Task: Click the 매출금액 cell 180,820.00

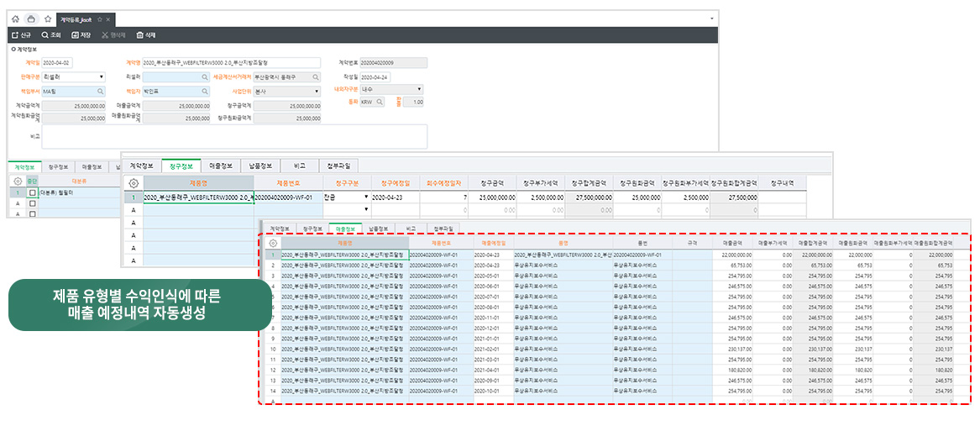Action: click(732, 369)
